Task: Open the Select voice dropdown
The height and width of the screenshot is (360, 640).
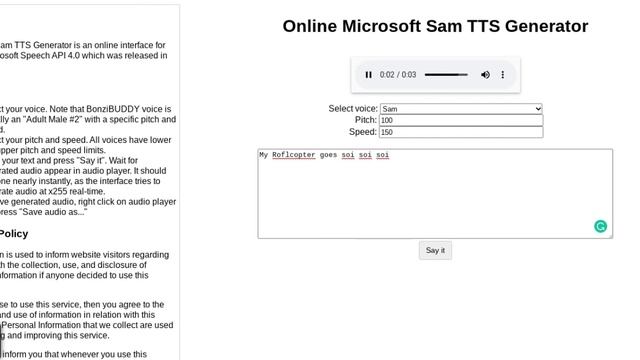Action: pyautogui.click(x=461, y=109)
